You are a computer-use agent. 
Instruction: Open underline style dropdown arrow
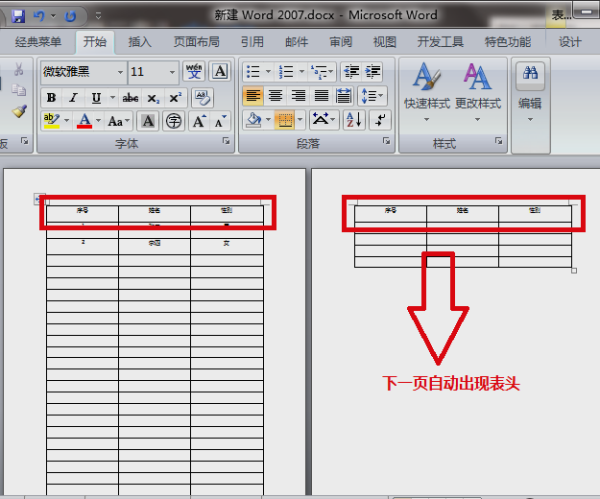point(112,98)
